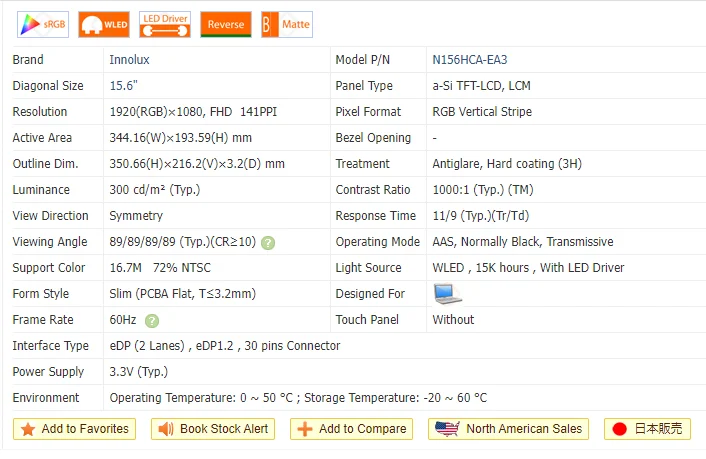Screen dimensions: 706x459
Task: Select resolution value 1920(RGB)×1080, FHD
Action: point(171,112)
